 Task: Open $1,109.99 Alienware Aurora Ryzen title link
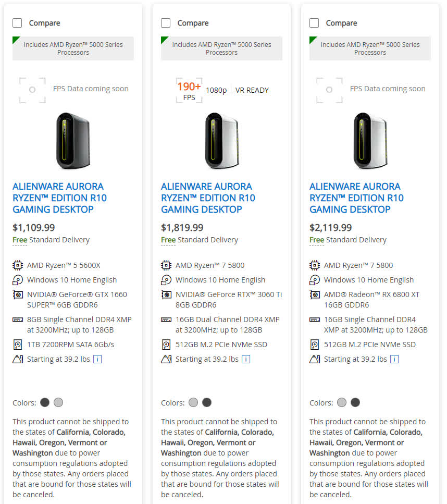[58, 198]
